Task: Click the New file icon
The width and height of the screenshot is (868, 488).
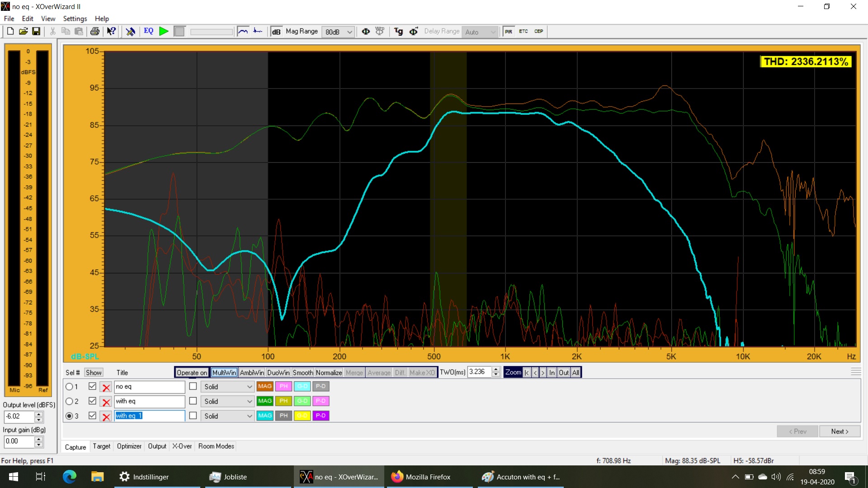Action: (10, 31)
